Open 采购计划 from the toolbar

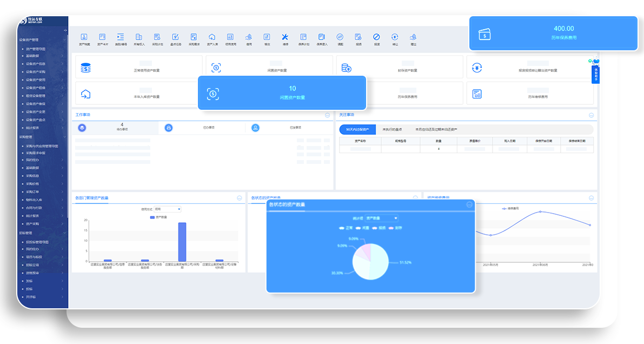[157, 37]
